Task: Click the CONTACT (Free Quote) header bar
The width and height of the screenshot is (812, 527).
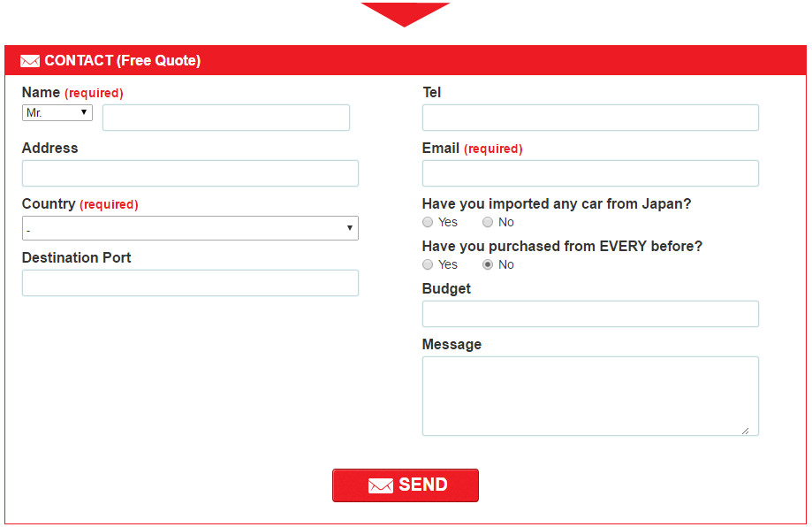Action: [x=406, y=61]
